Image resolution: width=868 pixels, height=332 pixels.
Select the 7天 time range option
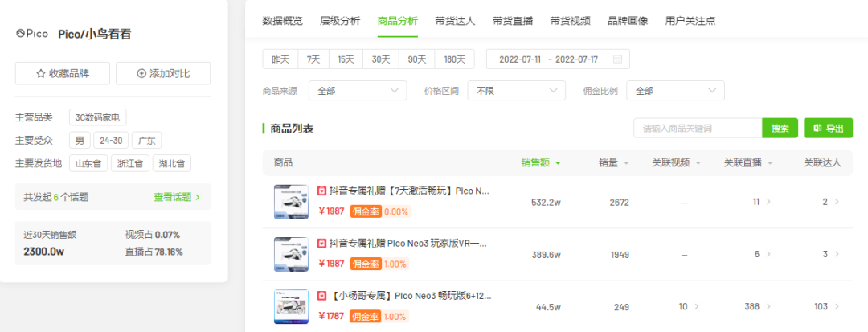tap(313, 59)
